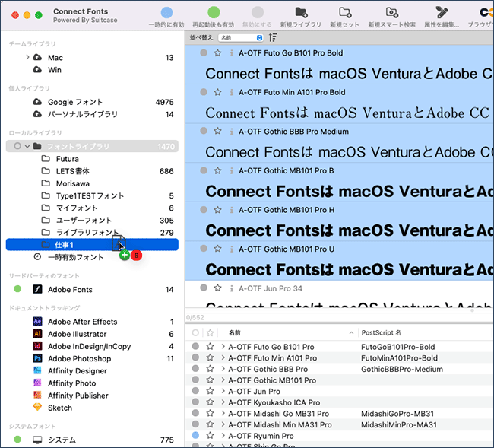Click the sort-order arrow in 名前 column header

point(351,333)
